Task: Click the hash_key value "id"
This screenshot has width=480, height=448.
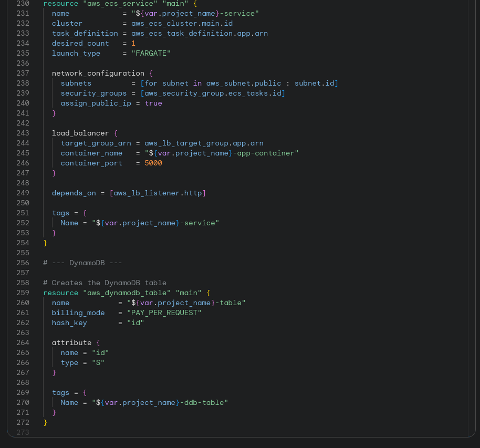Action: (135, 322)
